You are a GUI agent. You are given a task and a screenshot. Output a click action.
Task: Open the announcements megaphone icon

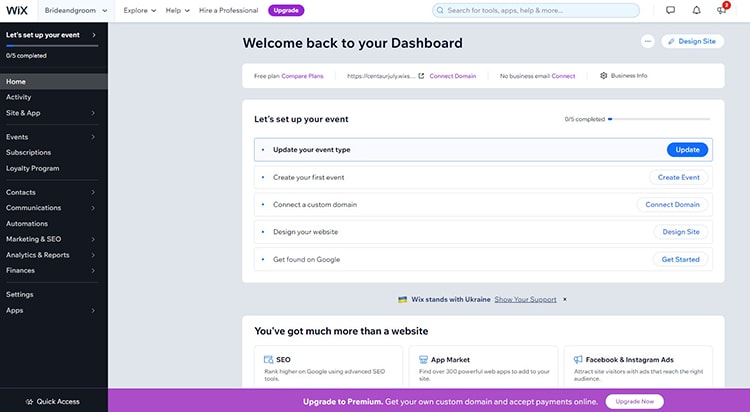(721, 10)
